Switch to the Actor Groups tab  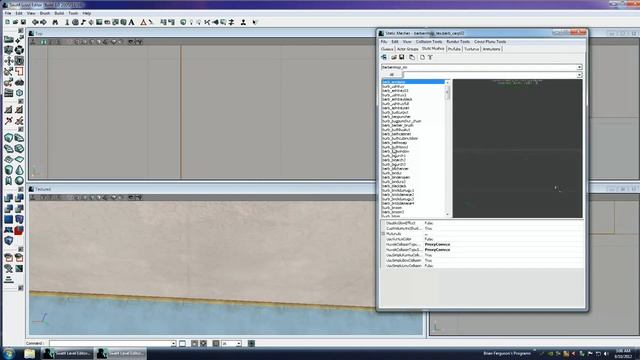coord(408,49)
